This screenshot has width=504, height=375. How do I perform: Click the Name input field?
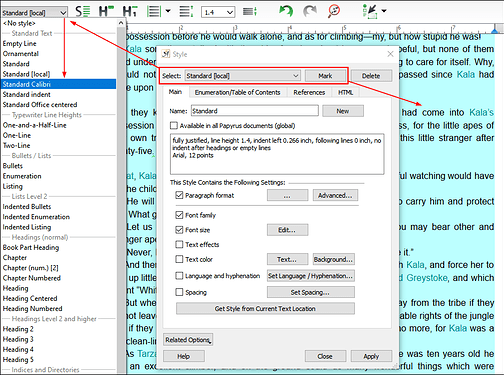tap(255, 111)
